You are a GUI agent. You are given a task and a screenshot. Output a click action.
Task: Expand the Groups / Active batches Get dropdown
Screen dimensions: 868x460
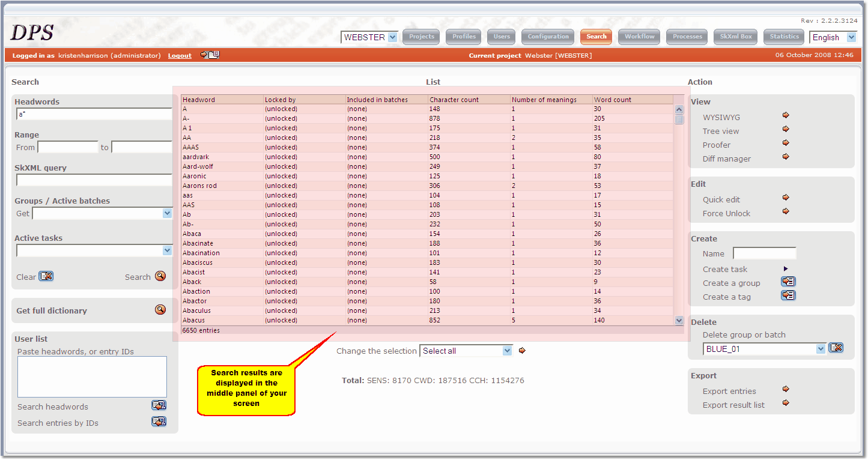(167, 213)
